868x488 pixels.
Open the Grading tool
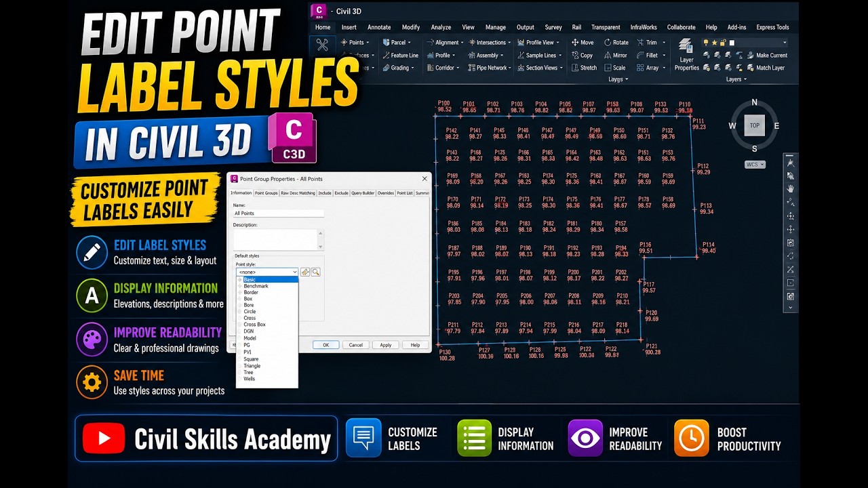(x=397, y=68)
